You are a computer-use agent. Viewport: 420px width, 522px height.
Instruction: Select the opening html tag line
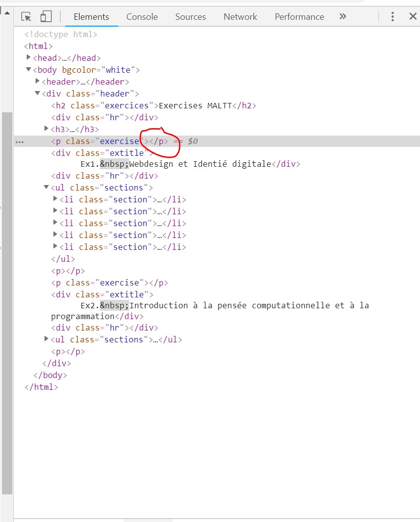[38, 47]
